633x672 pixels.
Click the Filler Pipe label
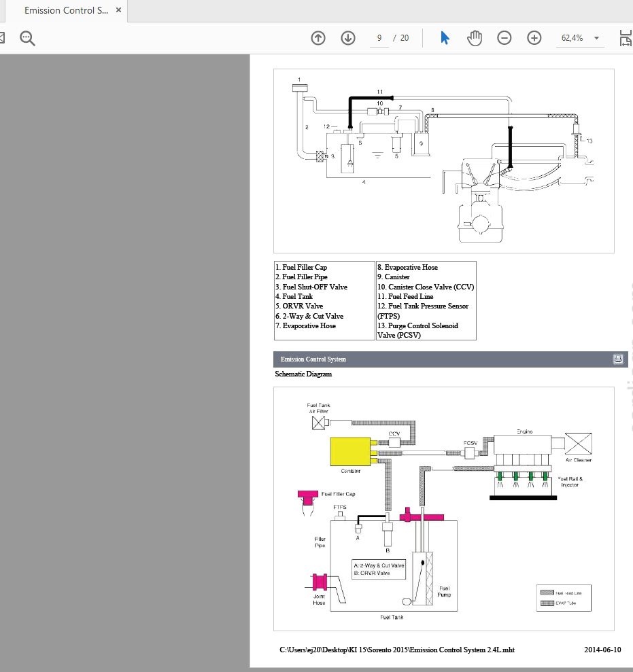tap(320, 542)
